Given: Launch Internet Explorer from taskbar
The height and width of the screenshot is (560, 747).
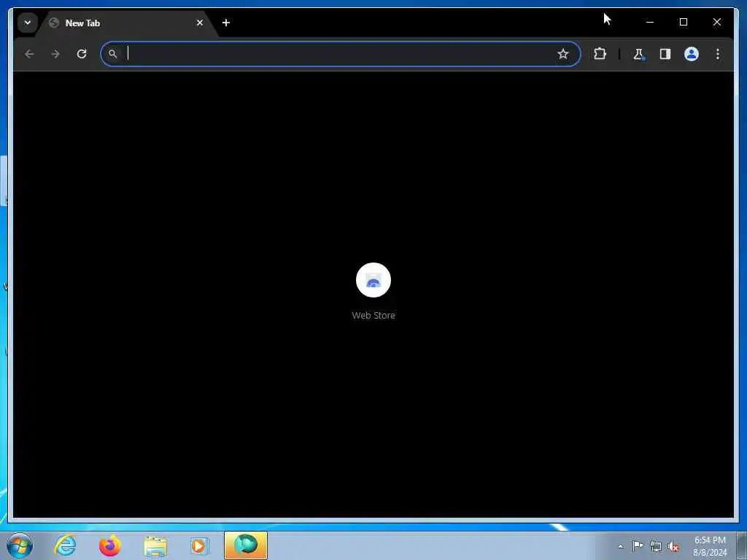Looking at the screenshot, I should (65, 545).
